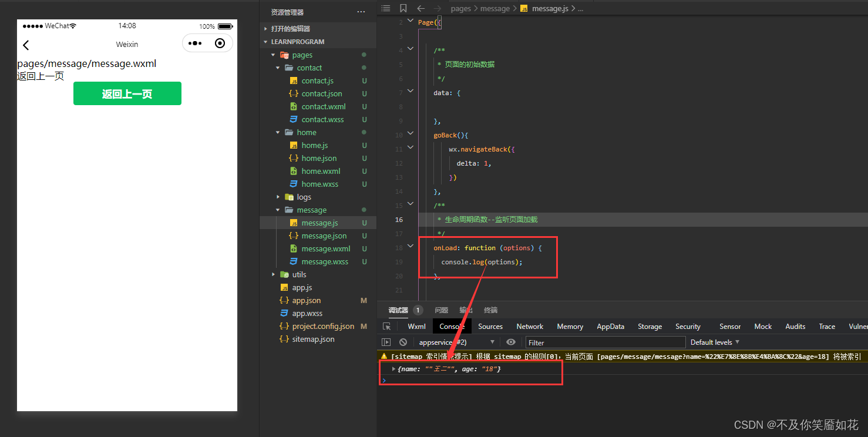This screenshot has width=868, height=437.
Task: Click the 返回上一页 text link in simulator
Action: click(41, 76)
